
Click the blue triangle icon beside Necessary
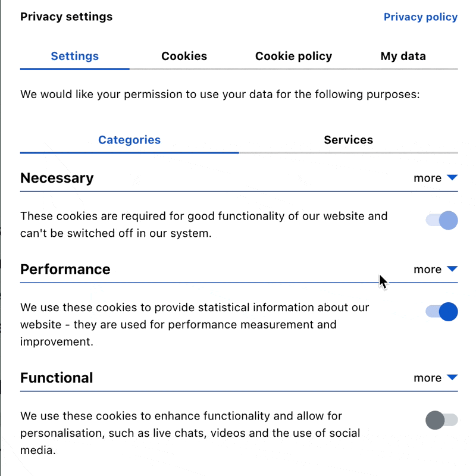click(452, 177)
